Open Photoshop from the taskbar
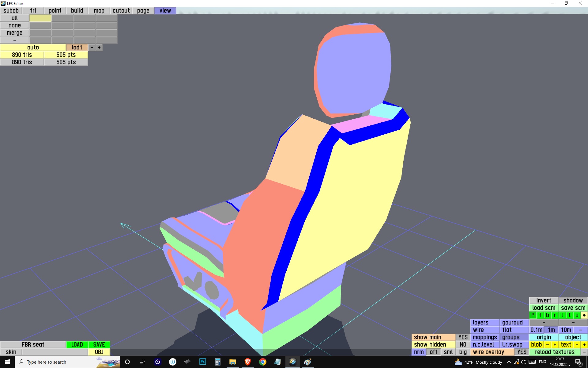Image resolution: width=588 pixels, height=368 pixels. pos(202,362)
